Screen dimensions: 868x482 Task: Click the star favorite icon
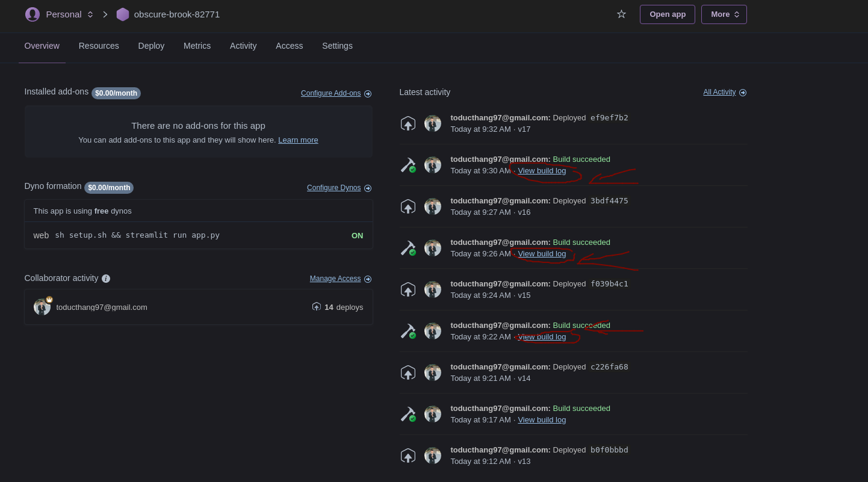621,14
